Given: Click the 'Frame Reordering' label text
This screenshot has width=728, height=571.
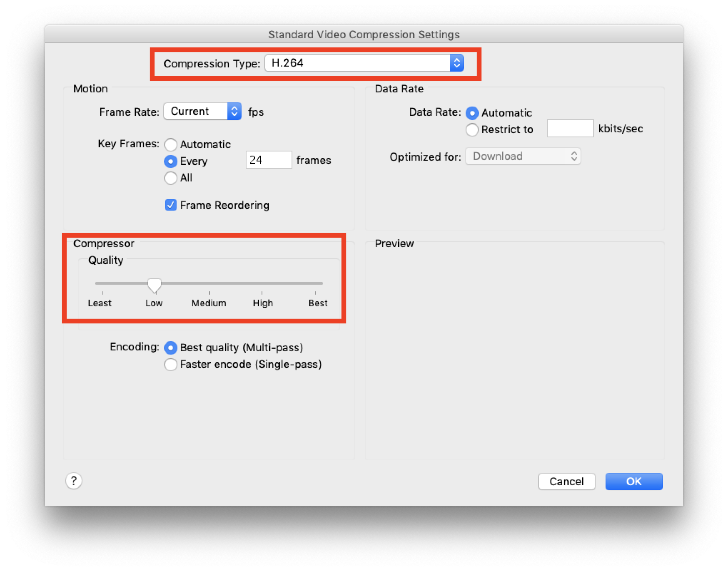Looking at the screenshot, I should [x=224, y=205].
